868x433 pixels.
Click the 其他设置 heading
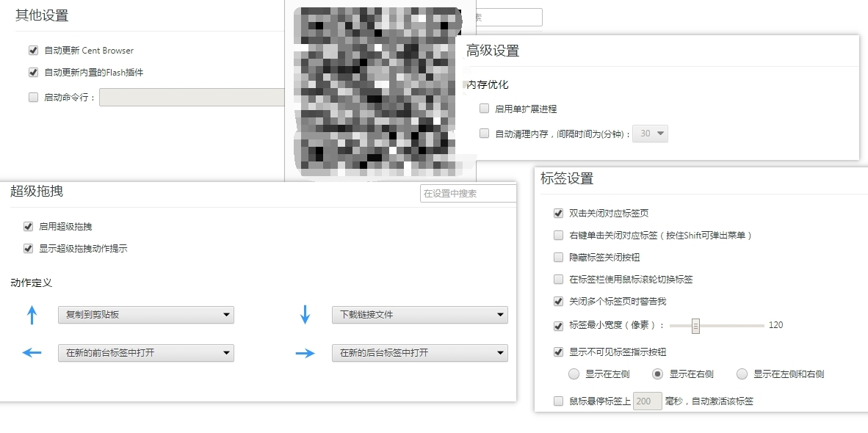pos(42,15)
